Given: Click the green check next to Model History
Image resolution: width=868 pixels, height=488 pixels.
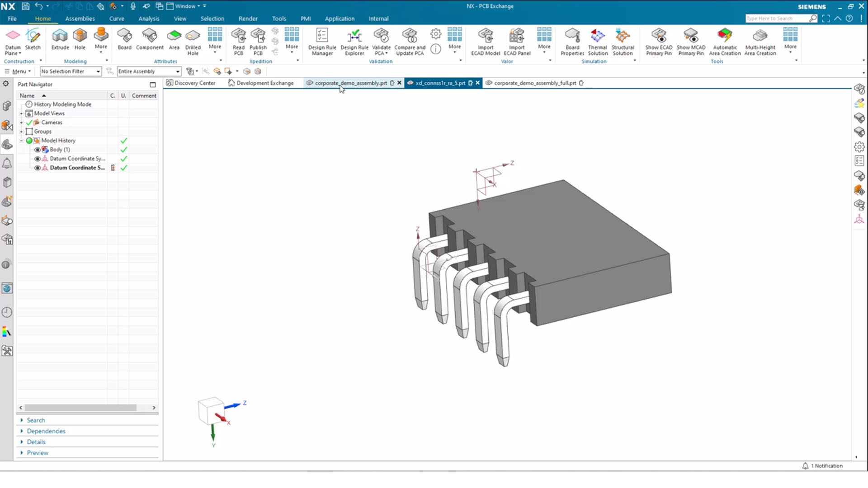Looking at the screenshot, I should tap(124, 141).
